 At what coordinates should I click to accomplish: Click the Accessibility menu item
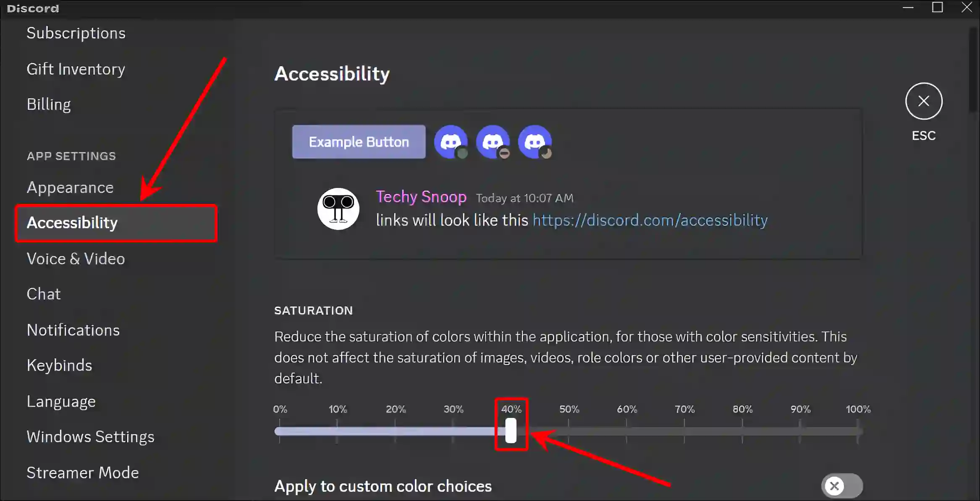(72, 222)
